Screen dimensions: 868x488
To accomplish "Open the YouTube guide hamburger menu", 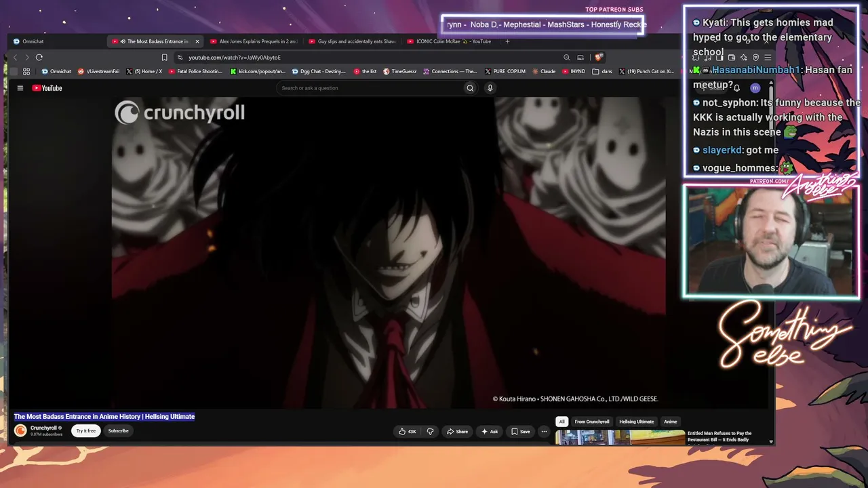I will point(20,88).
